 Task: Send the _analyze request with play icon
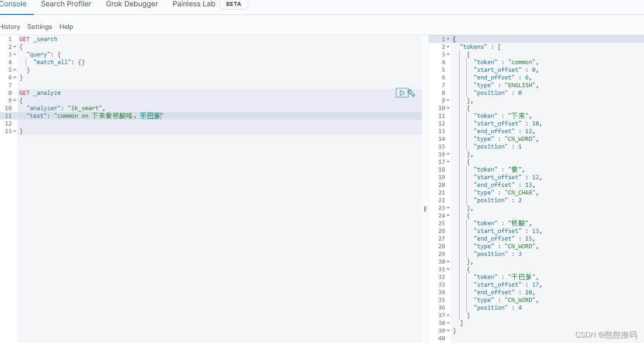[402, 93]
